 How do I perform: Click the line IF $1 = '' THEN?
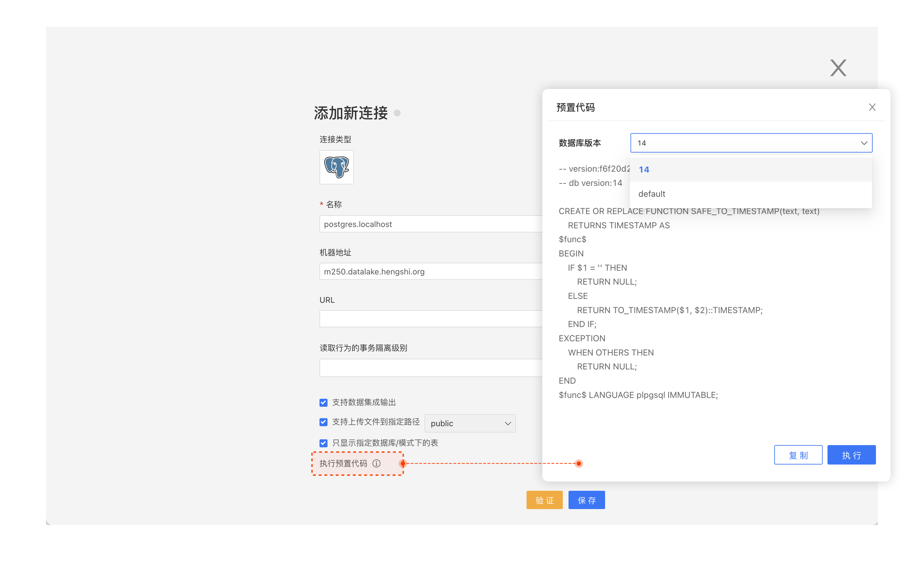pyautogui.click(x=597, y=267)
